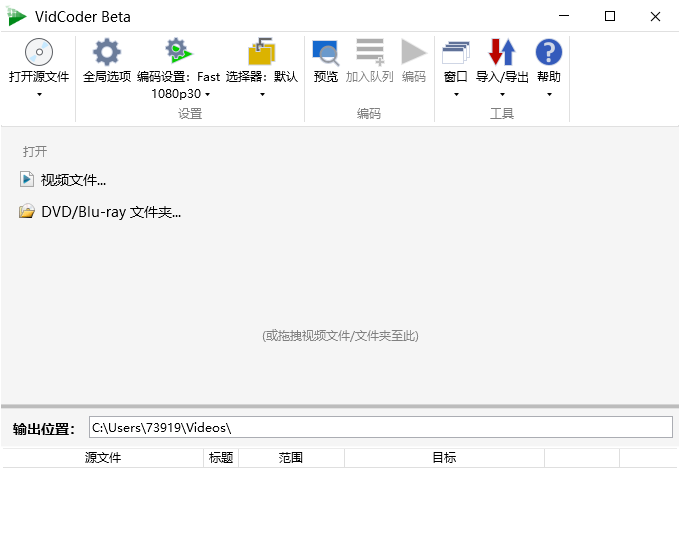Expand the 帮助 dropdown arrow

point(549,95)
